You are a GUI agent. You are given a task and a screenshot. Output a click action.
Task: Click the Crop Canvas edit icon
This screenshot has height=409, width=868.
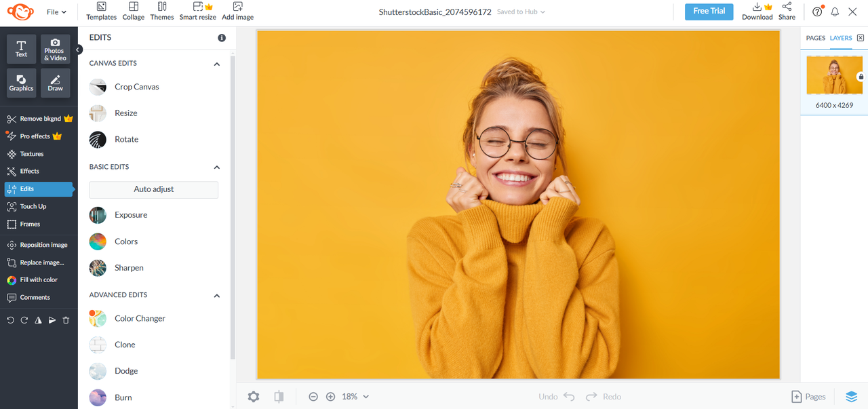pyautogui.click(x=98, y=87)
